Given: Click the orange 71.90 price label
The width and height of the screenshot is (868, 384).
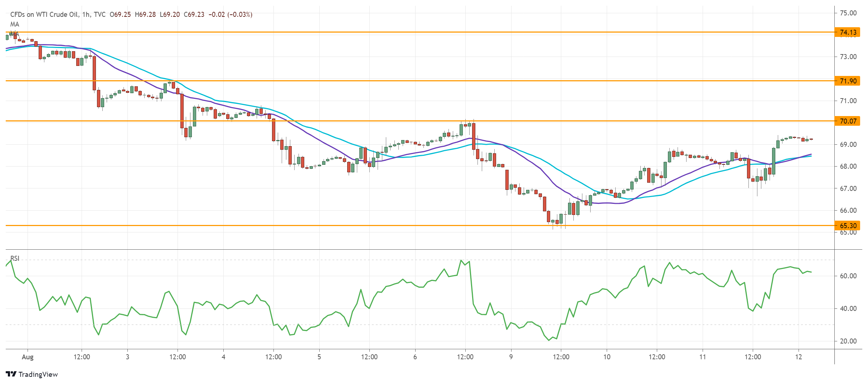Looking at the screenshot, I should (848, 81).
